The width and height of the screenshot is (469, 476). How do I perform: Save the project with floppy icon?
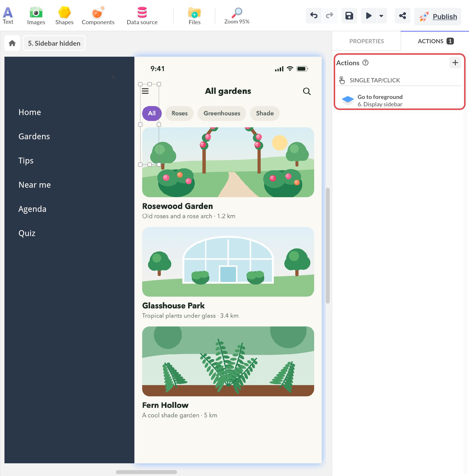(x=349, y=16)
